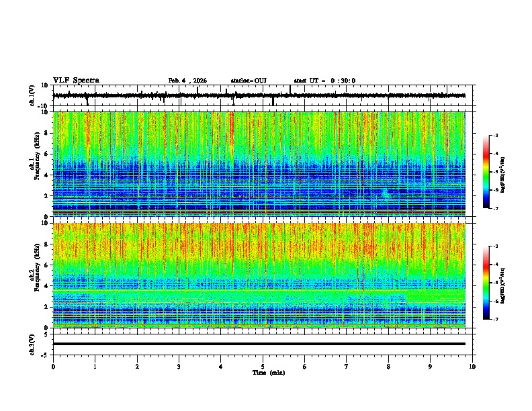
Task: Click the "4" kHz tick on ch.2 spectrogram
Action: click(46, 286)
